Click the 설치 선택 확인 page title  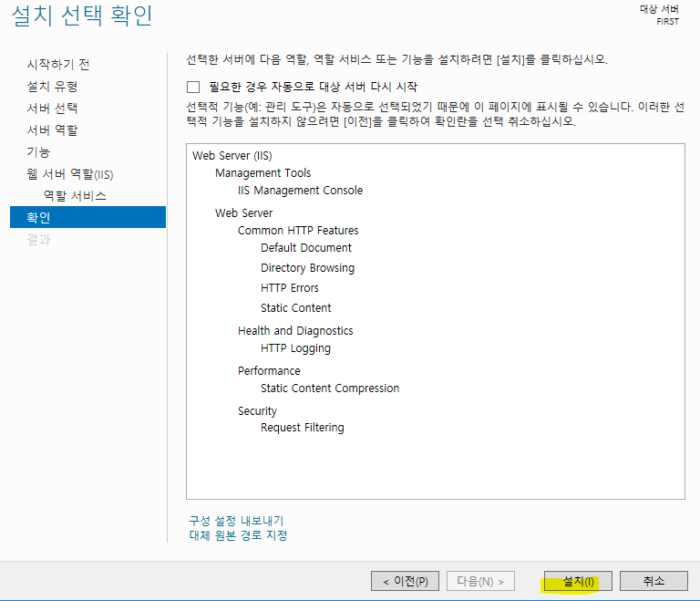pyautogui.click(x=82, y=16)
